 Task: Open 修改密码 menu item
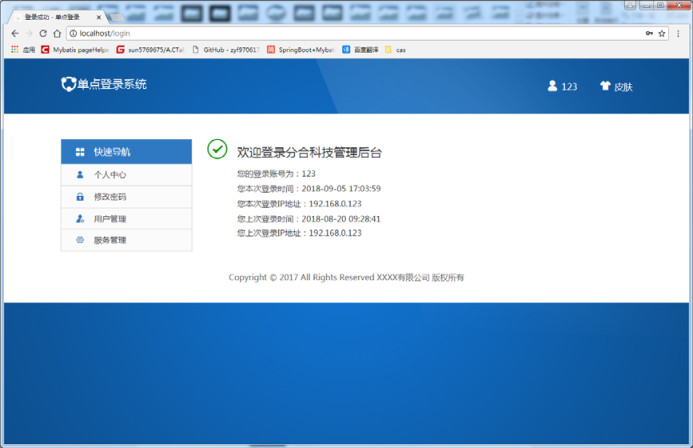tap(126, 197)
